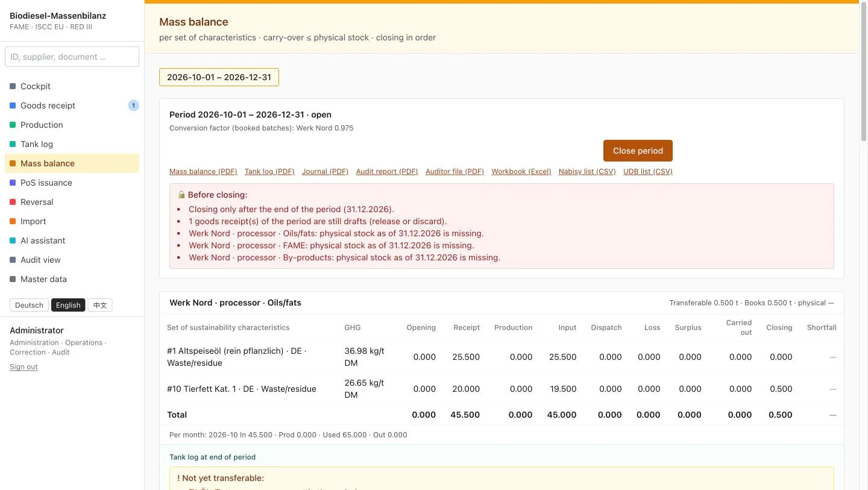Switch to Audit view

pos(72,260)
